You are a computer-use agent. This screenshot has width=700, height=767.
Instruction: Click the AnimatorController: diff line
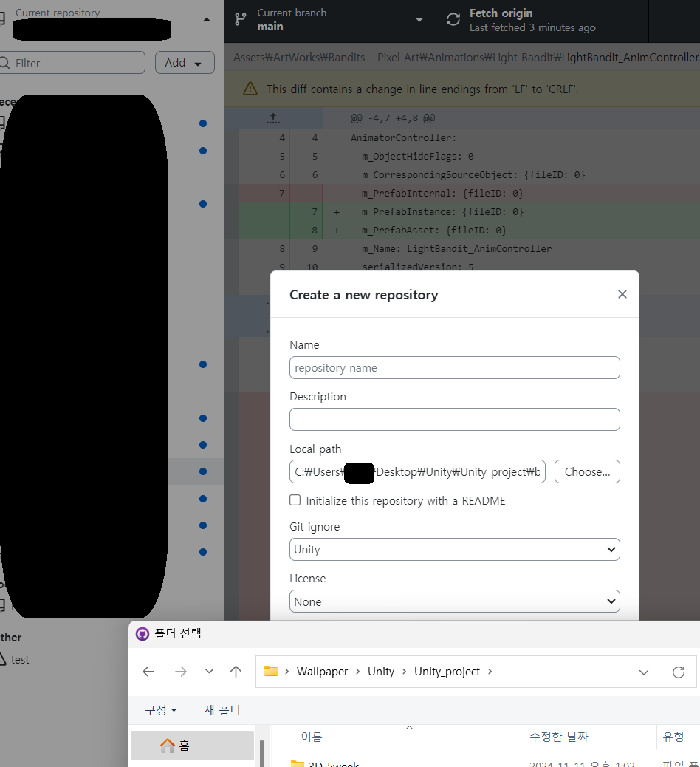pos(403,138)
